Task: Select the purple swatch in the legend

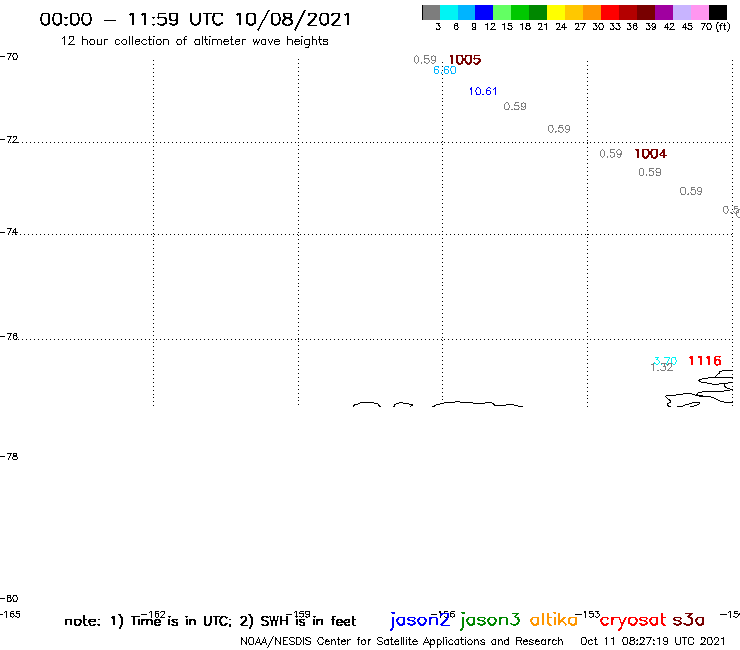Action: click(664, 12)
